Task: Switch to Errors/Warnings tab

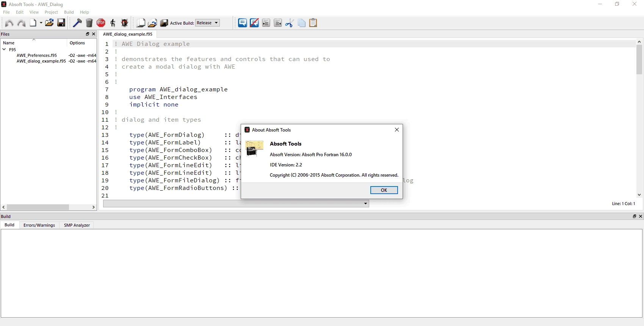Action: (x=39, y=225)
